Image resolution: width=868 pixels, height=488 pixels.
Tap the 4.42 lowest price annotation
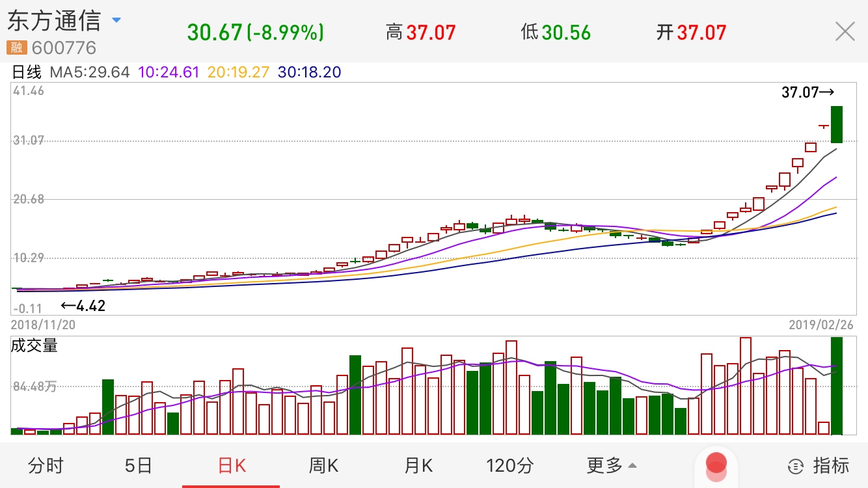[83, 306]
